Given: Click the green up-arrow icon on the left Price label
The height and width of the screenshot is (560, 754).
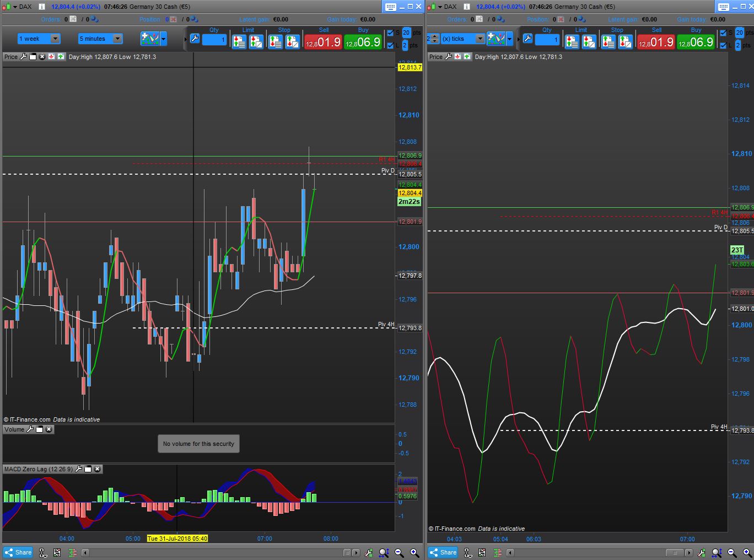Looking at the screenshot, I should point(61,57).
